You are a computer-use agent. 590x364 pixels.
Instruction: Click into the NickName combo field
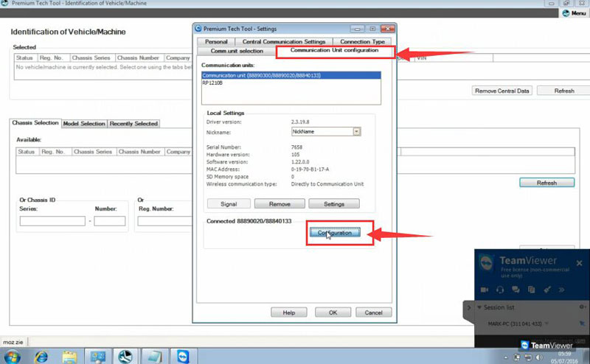322,132
